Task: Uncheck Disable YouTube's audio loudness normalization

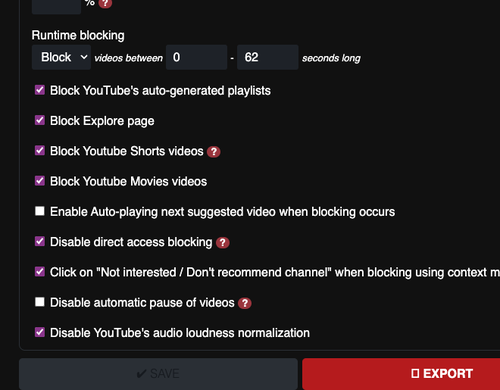Action: tap(40, 332)
